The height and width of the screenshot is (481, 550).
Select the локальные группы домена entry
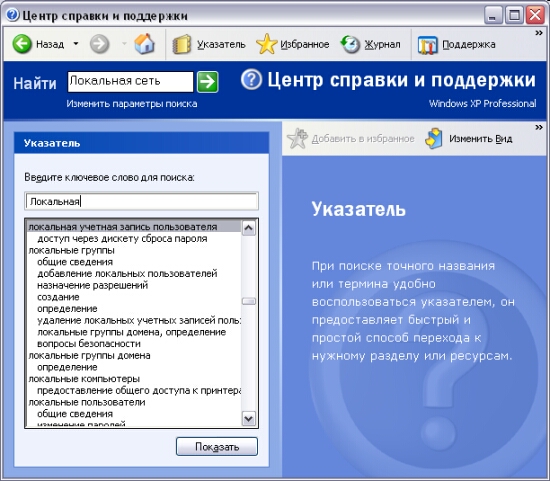pyautogui.click(x=89, y=355)
